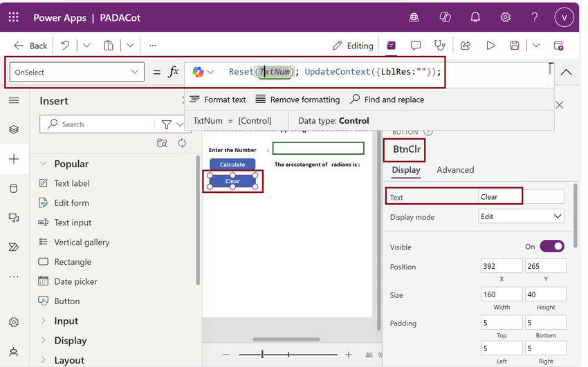Open the app launcher waffle menu
588x367 pixels.
(14, 17)
